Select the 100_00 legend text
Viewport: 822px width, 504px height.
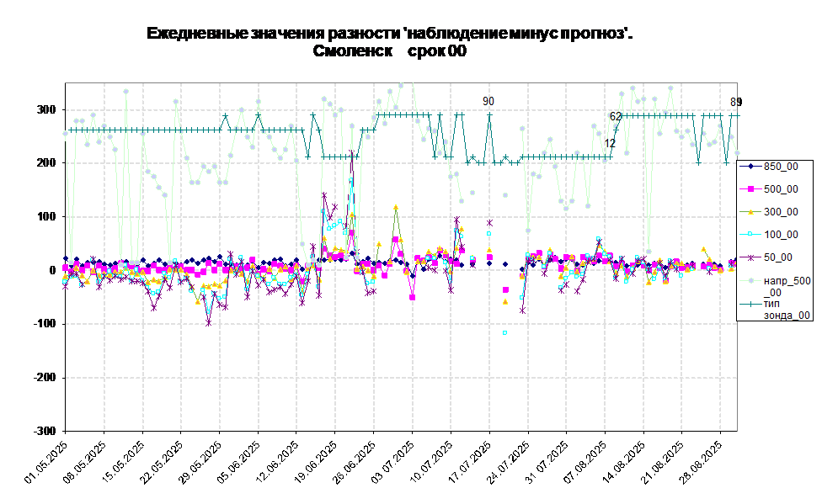tap(781, 235)
